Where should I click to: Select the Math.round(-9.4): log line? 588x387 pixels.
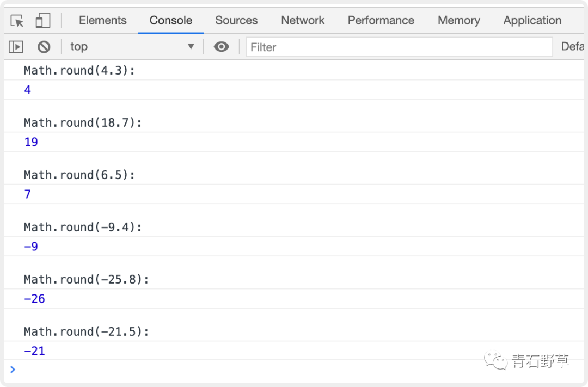point(83,227)
